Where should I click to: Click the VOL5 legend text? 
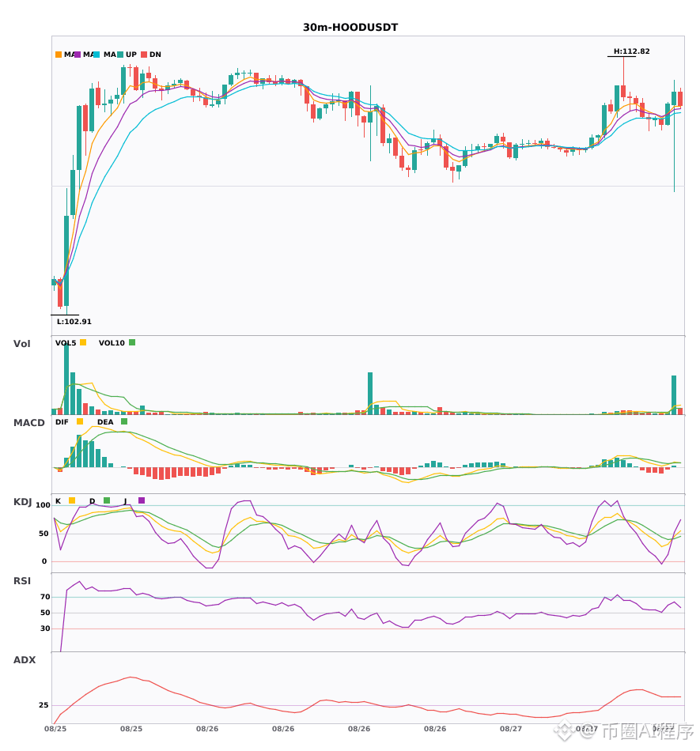tap(66, 343)
